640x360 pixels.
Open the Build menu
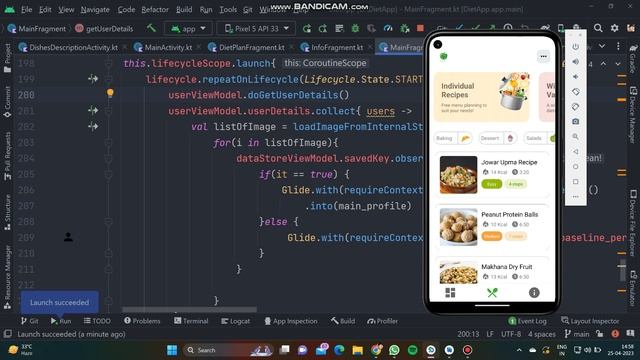point(184,9)
